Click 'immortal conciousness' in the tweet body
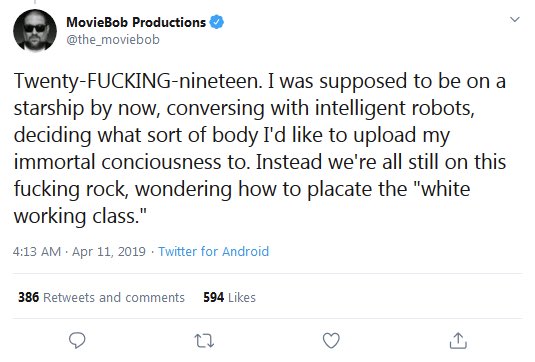This screenshot has width=535, height=362. click(117, 162)
